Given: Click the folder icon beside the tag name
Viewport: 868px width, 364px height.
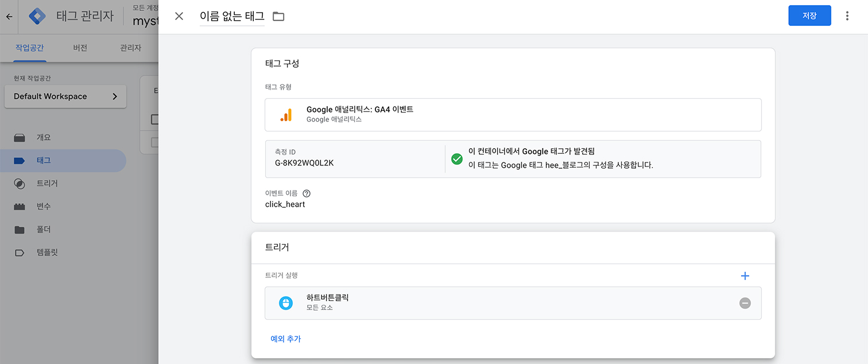Looking at the screenshot, I should pos(278,17).
